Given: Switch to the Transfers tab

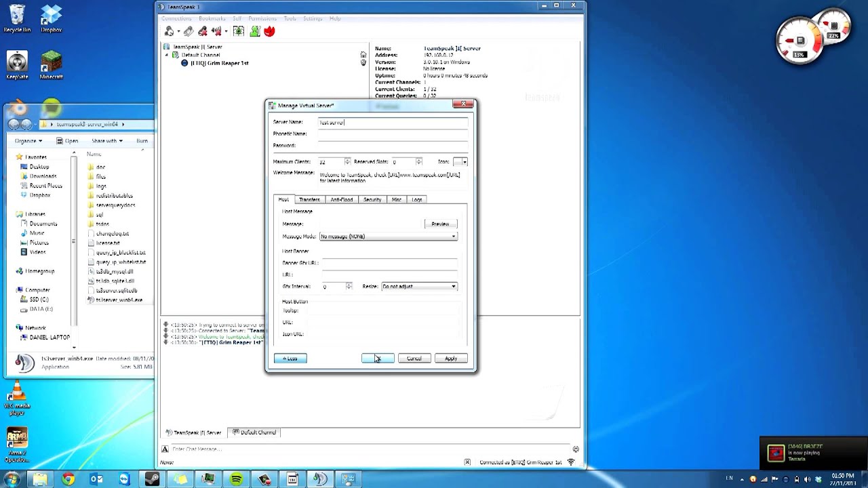Looking at the screenshot, I should 309,200.
